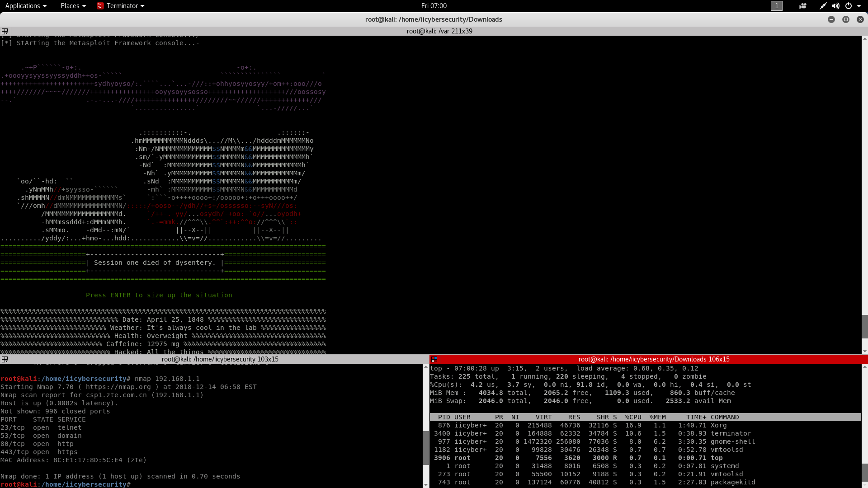This screenshot has width=868, height=488.
Task: Click the 'Tasks: 225 total' line in top
Action: tap(568, 376)
